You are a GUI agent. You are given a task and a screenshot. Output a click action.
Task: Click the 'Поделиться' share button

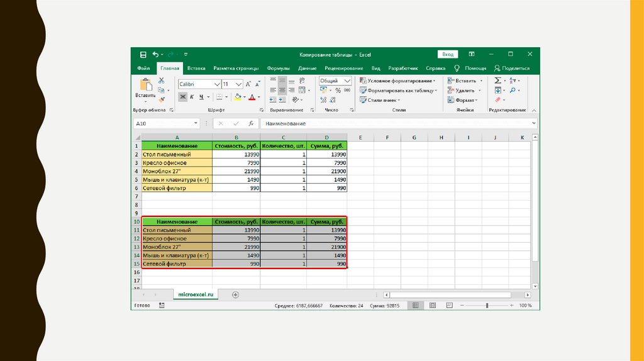512,68
